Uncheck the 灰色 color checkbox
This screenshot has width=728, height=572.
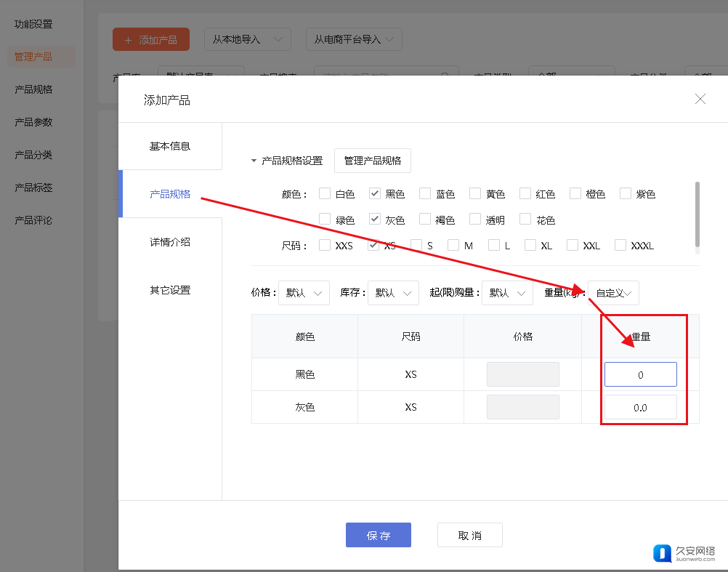[375, 219]
